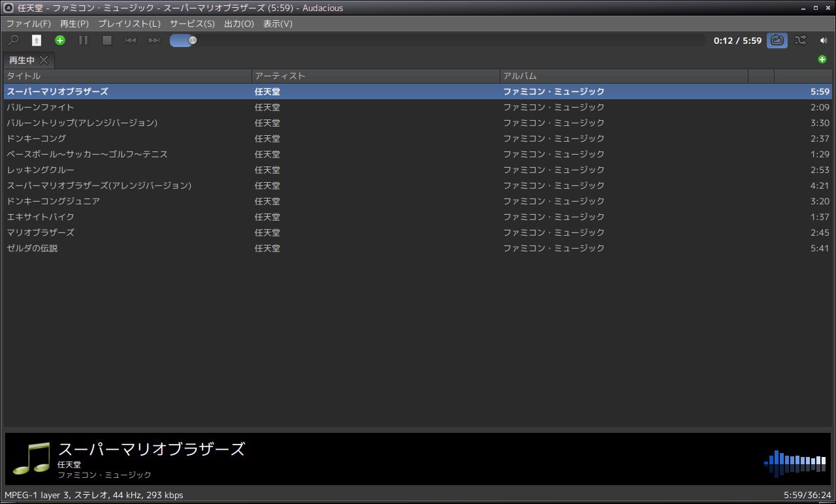Image resolution: width=836 pixels, height=504 pixels.
Task: Sort by the タイトル column header
Action: [x=127, y=76]
